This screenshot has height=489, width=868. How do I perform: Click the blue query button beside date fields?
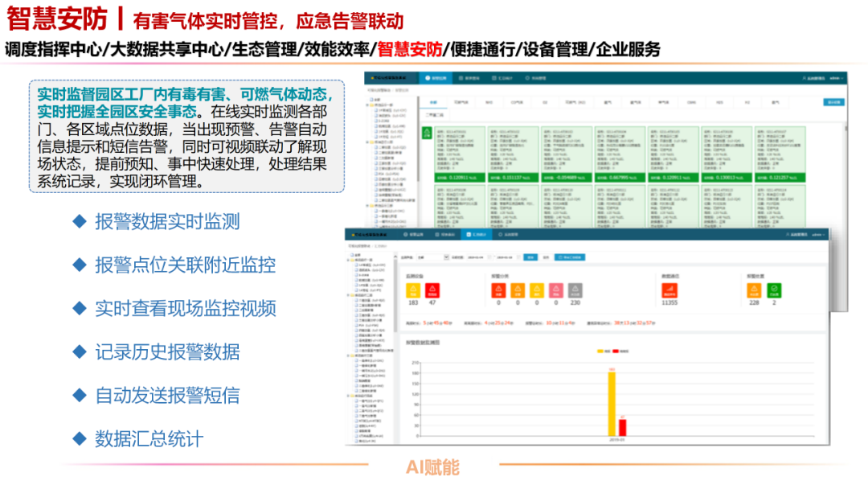531,257
